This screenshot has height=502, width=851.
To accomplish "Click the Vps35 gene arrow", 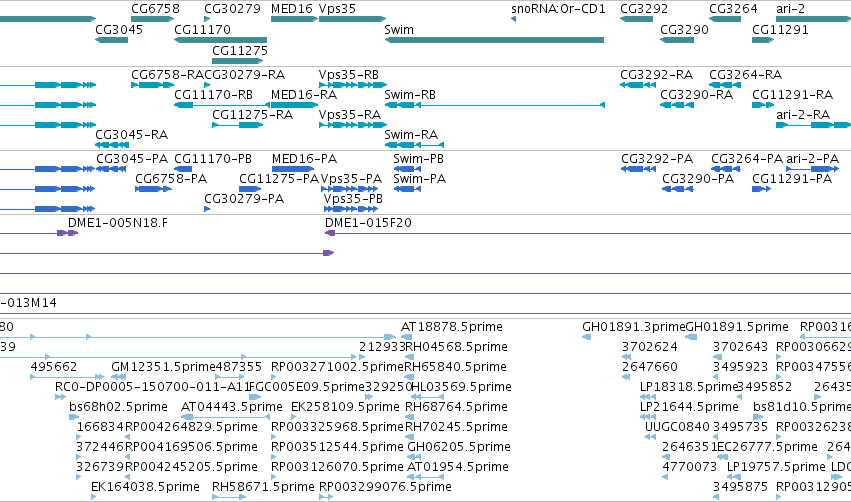I will point(352,19).
